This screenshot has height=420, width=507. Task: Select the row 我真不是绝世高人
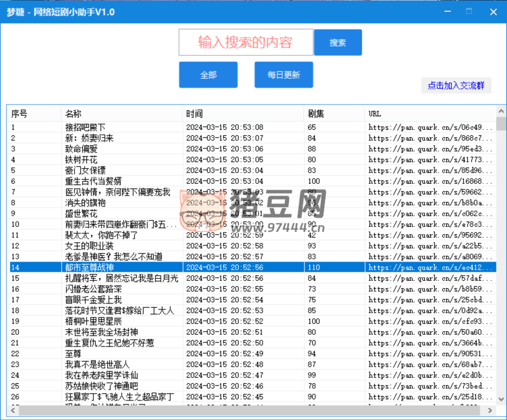[x=97, y=364]
